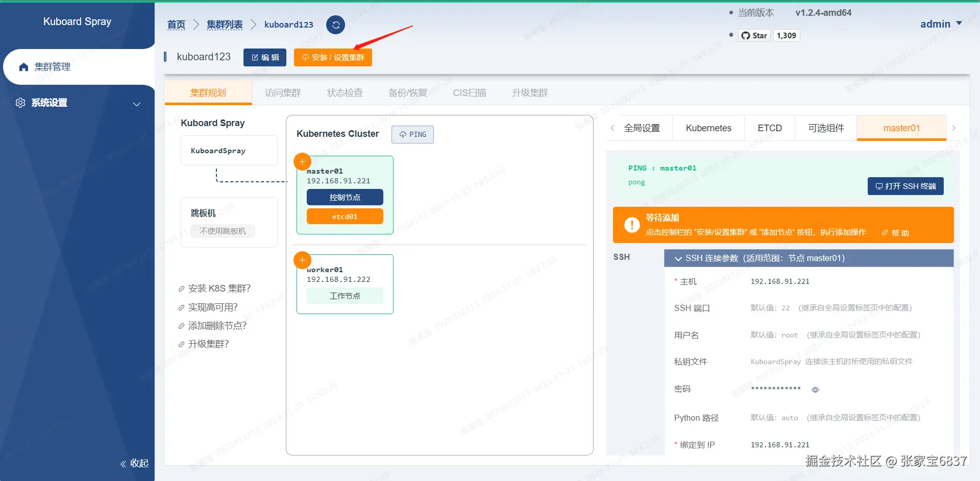Open the 帮助 link in the banner
980x481 pixels.
895,233
